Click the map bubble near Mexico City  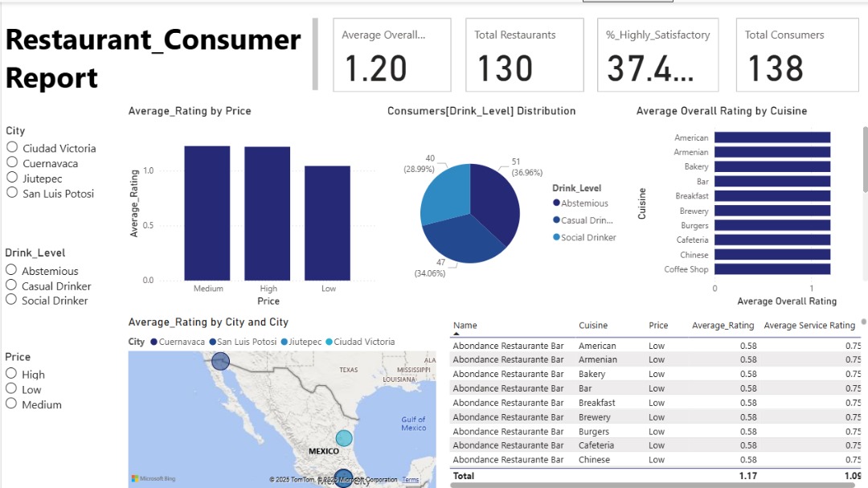point(343,478)
